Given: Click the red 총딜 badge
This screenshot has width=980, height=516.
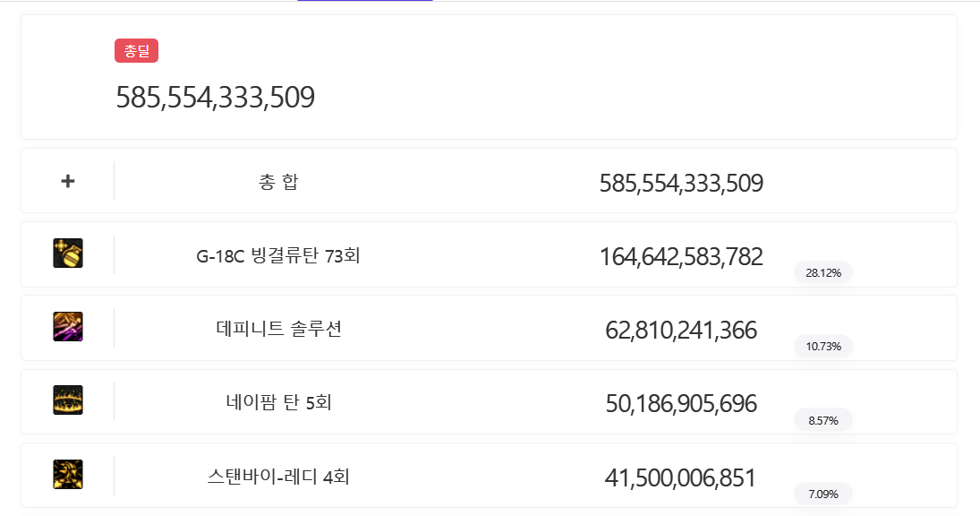Looking at the screenshot, I should 136,51.
